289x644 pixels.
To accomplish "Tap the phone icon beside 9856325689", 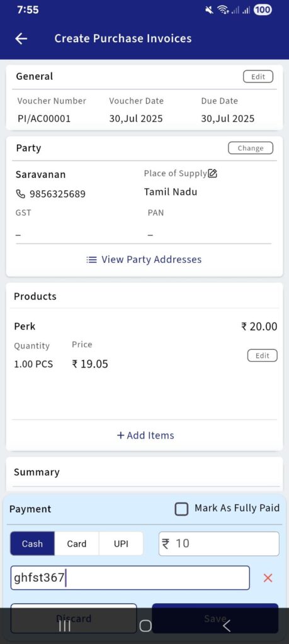I will tap(20, 194).
